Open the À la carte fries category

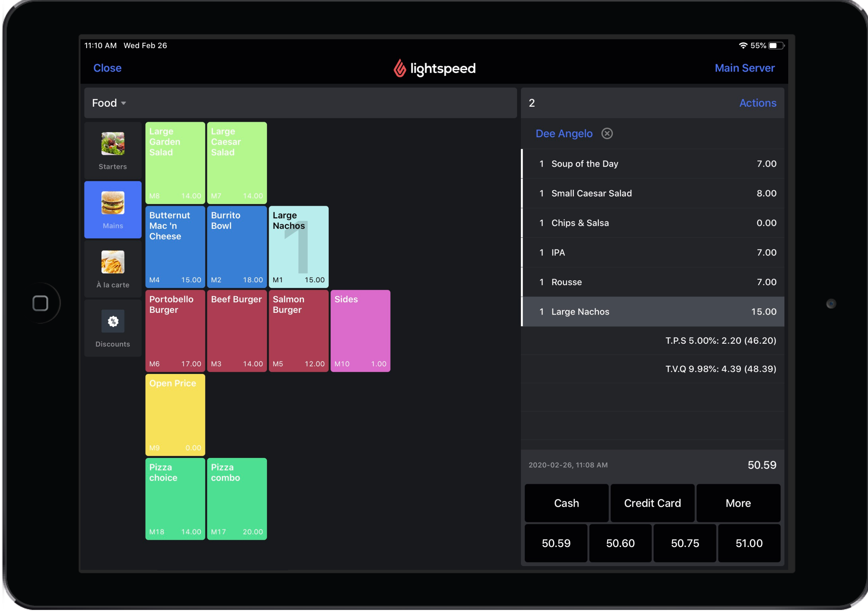click(x=113, y=269)
